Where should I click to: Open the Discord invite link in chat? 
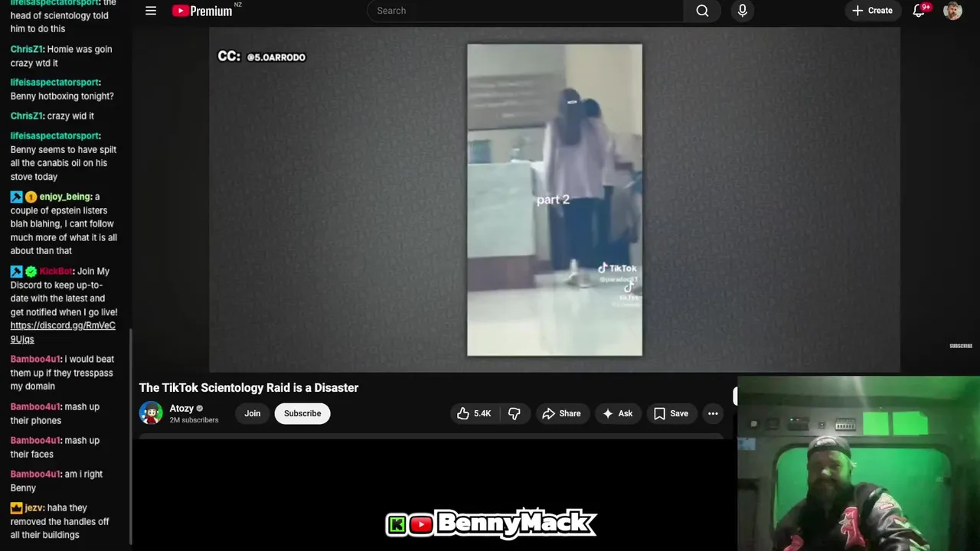point(63,332)
